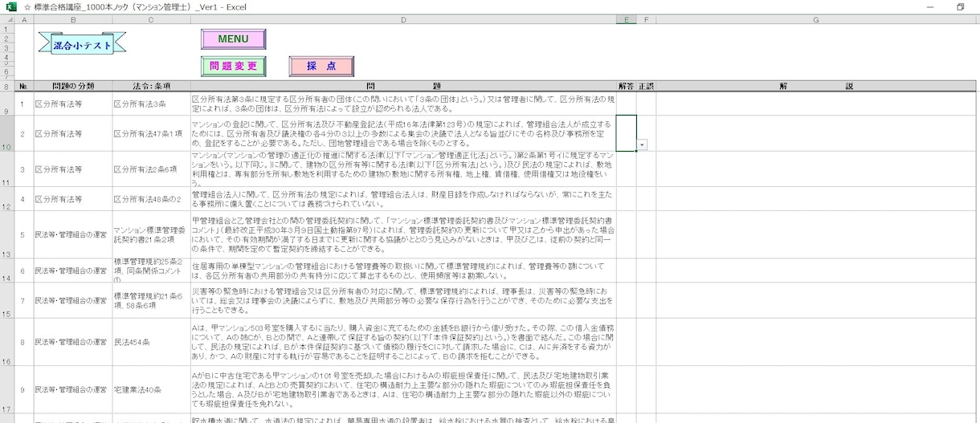Click the Excel app icon in title bar
980x423 pixels.
pos(11,6)
